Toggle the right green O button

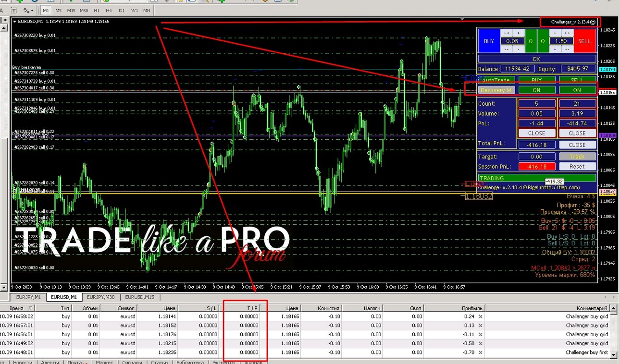543,41
